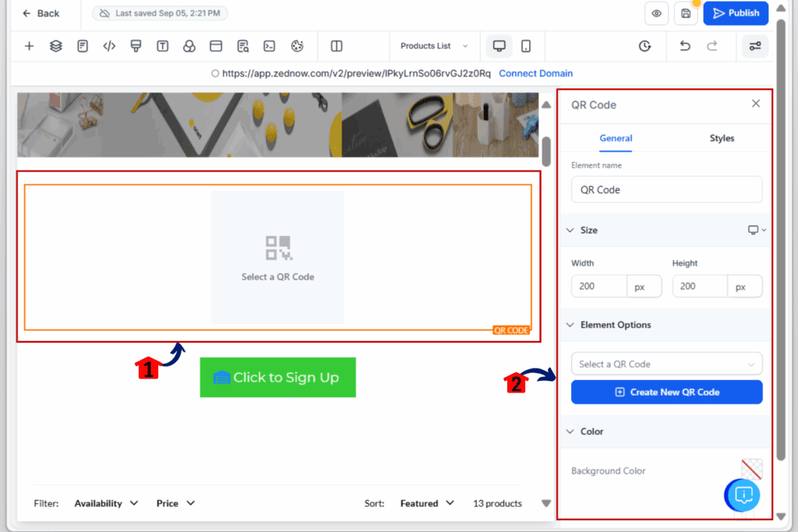Open the Size device selector dropdown
This screenshot has width=798, height=532.
pos(757,231)
